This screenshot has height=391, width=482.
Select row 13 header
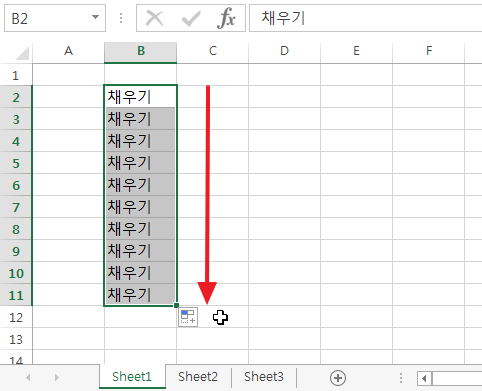click(x=16, y=339)
